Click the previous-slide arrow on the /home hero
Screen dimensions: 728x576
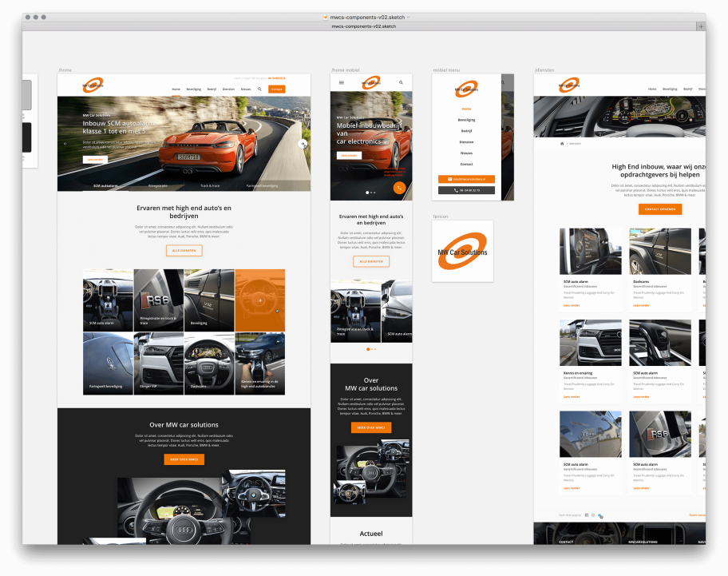[x=65, y=144]
